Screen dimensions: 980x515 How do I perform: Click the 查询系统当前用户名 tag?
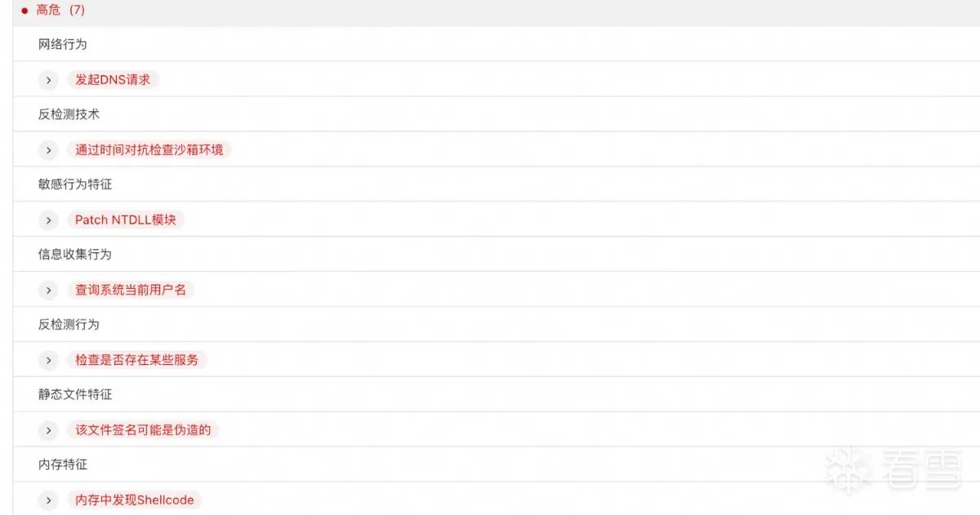click(x=131, y=290)
